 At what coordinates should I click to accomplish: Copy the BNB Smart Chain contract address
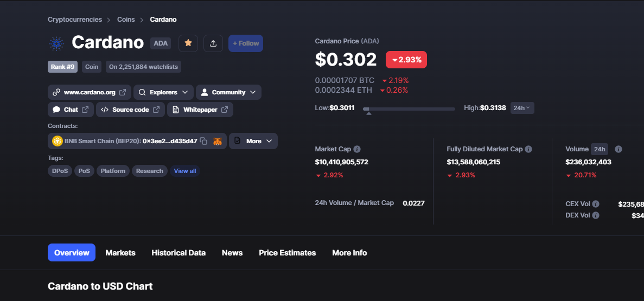coord(203,141)
